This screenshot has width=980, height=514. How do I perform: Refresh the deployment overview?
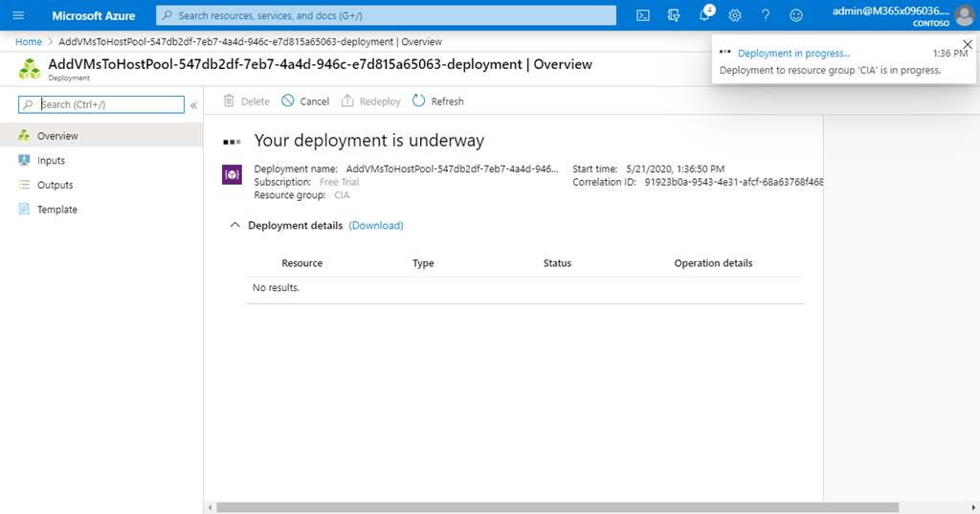438,101
